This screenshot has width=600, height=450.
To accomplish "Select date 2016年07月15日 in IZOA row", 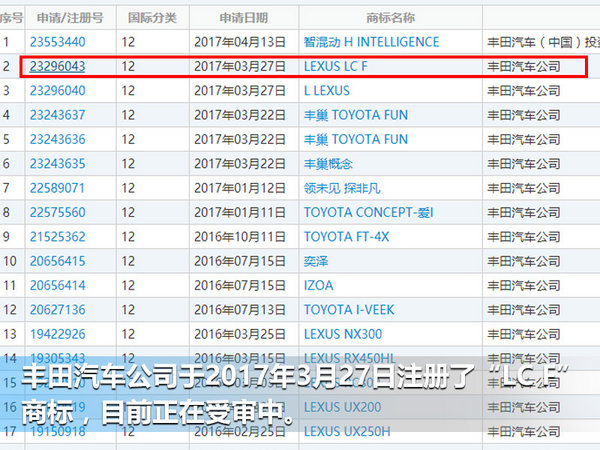I will pos(240,285).
